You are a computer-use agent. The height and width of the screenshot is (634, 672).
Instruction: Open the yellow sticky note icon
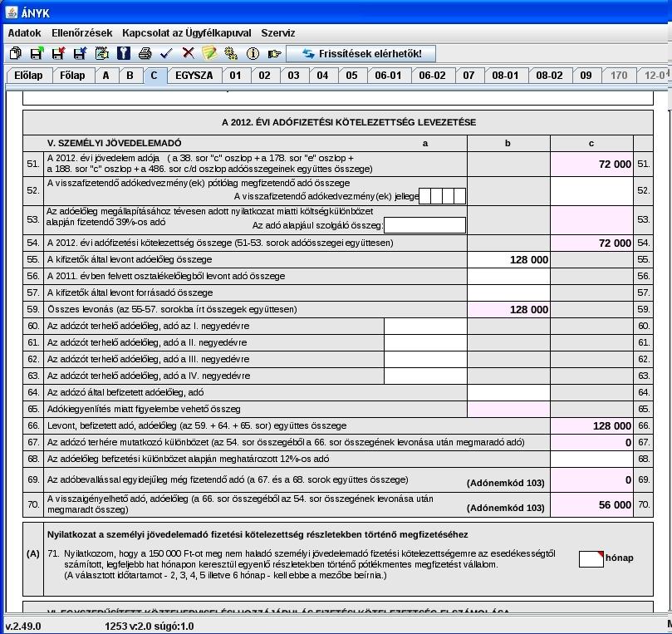(x=209, y=53)
